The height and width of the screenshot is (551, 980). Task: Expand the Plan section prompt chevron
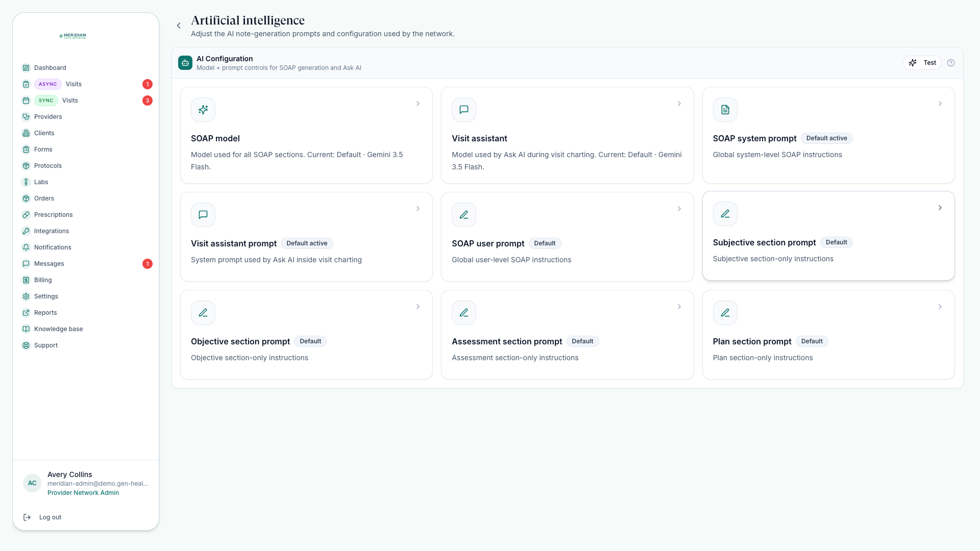940,307
